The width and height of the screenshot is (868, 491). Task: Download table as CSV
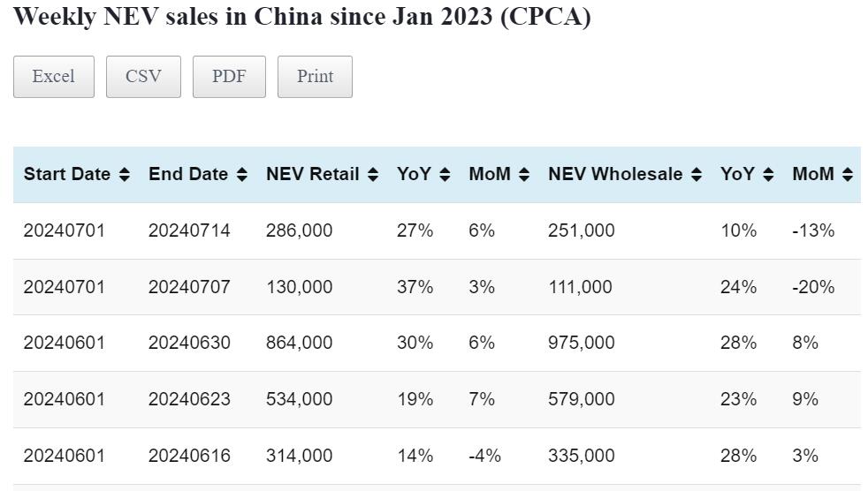(x=143, y=77)
